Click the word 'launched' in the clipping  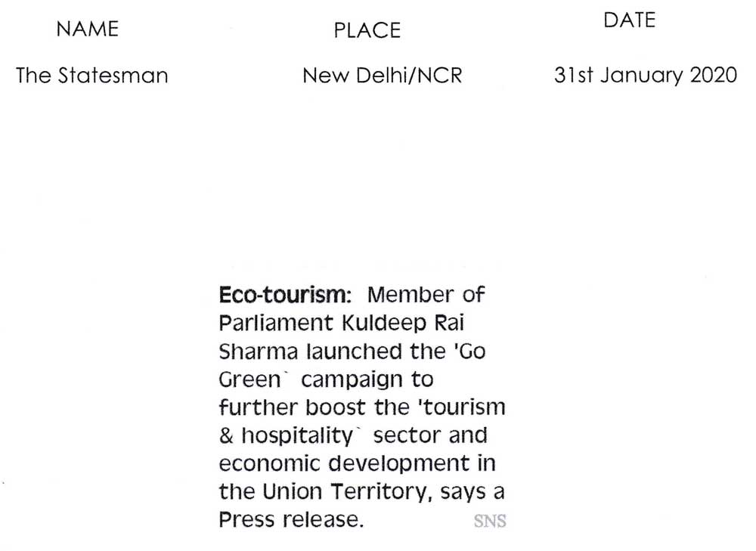354,351
